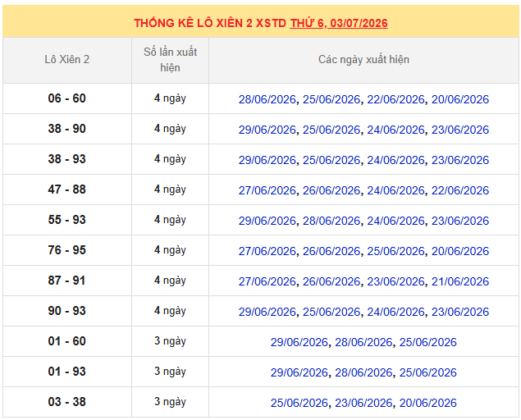Open 20/06/2026 in the 76 - 95 row
Screen dimensions: 521x420
pos(460,251)
